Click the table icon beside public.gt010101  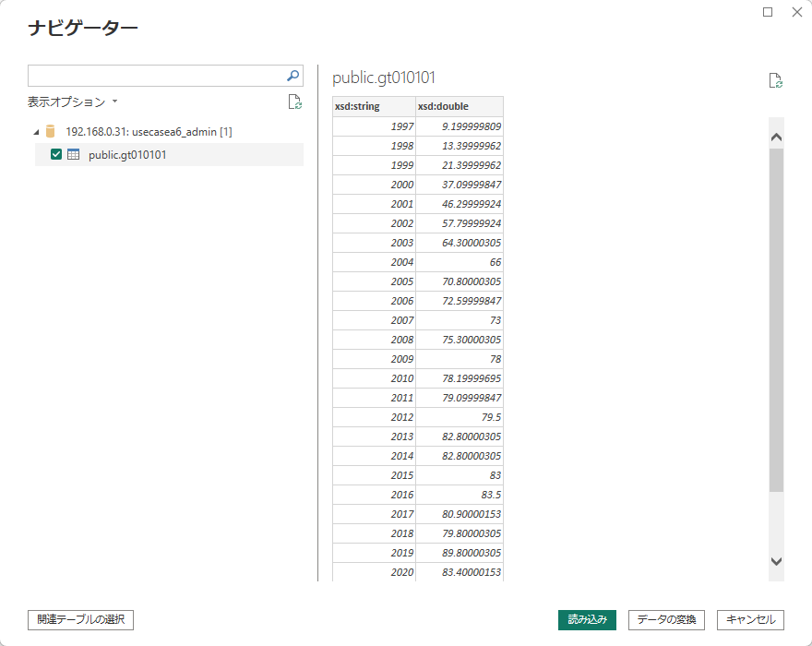tap(74, 155)
